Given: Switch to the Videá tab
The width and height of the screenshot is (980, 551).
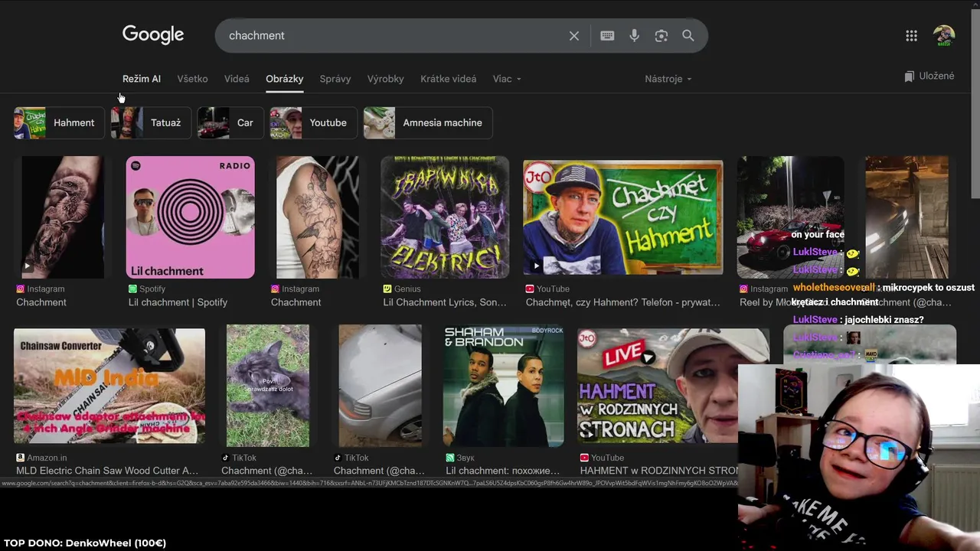Looking at the screenshot, I should click(237, 79).
